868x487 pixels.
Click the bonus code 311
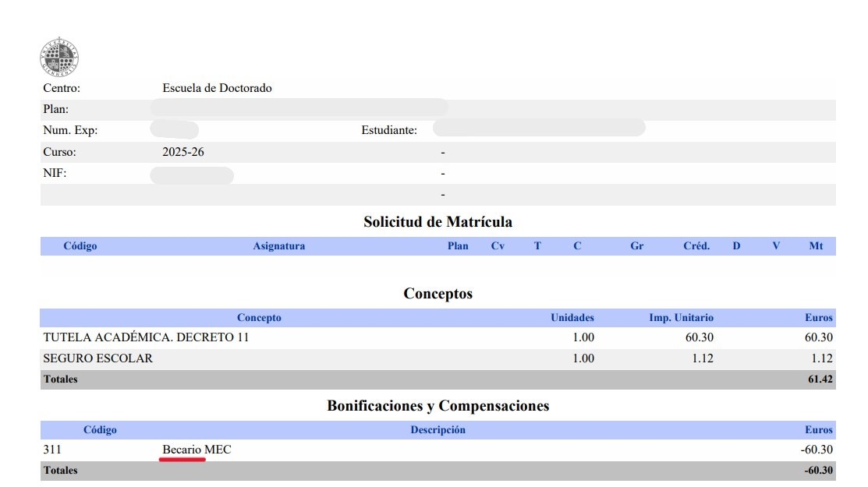52,450
